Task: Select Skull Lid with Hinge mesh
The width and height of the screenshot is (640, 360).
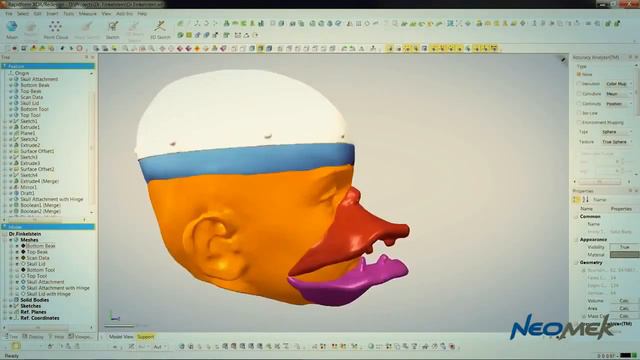Action: click(49, 294)
